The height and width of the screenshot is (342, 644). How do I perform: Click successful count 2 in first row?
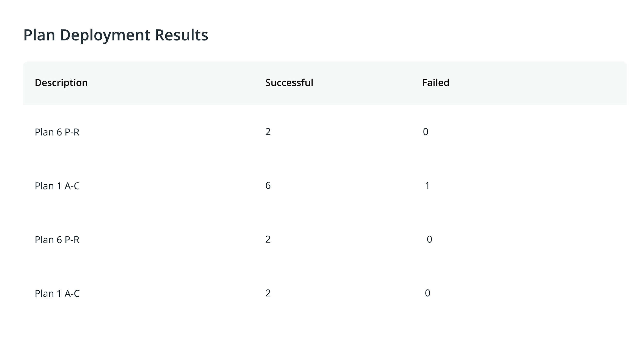(268, 132)
